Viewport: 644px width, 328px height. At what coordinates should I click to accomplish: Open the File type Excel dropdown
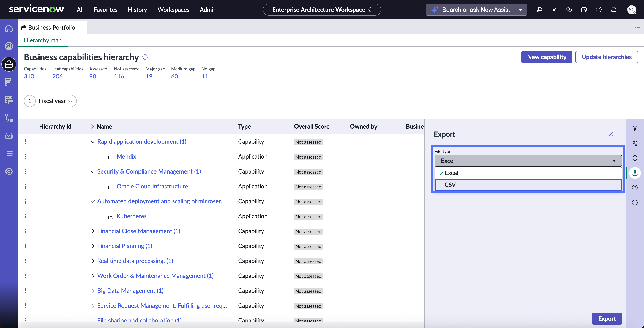[528, 161]
